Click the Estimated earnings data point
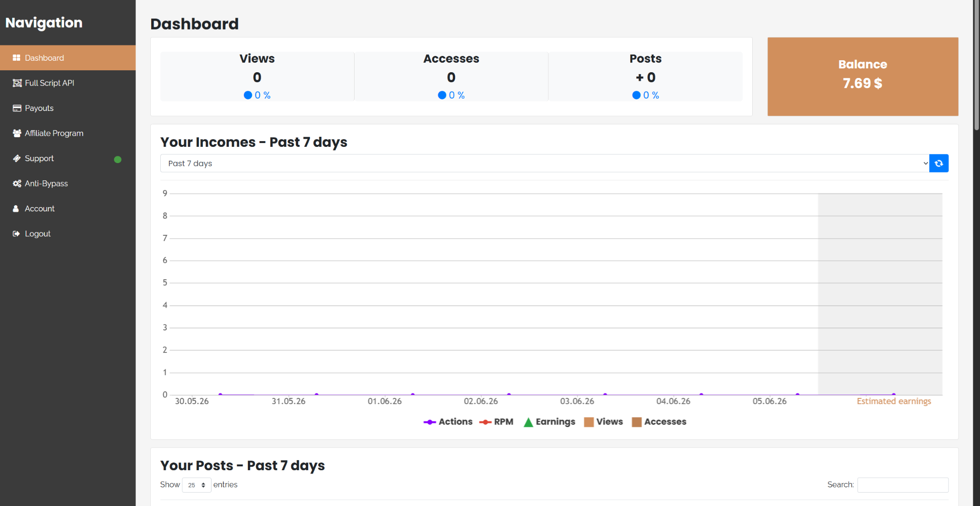980x506 pixels. pyautogui.click(x=893, y=395)
